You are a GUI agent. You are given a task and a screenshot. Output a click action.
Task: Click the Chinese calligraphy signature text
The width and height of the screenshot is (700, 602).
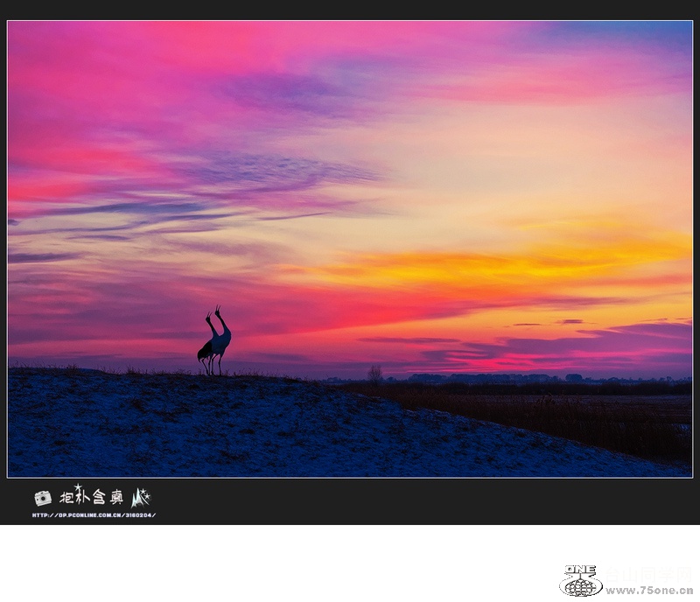tap(92, 497)
